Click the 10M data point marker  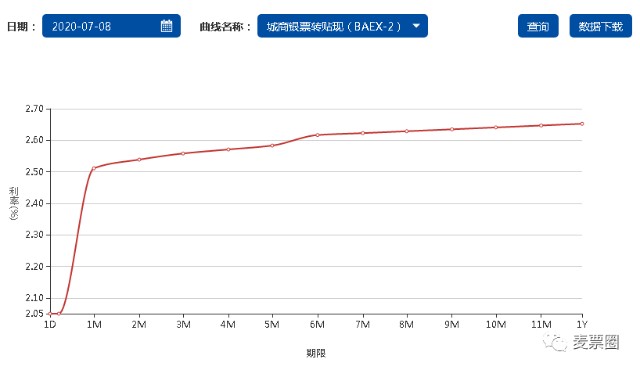point(496,127)
